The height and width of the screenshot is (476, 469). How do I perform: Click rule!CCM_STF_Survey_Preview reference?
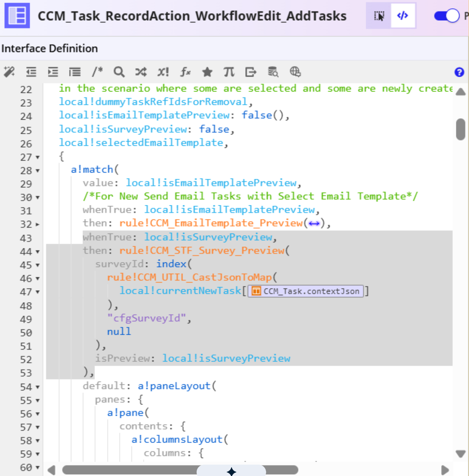pos(202,250)
